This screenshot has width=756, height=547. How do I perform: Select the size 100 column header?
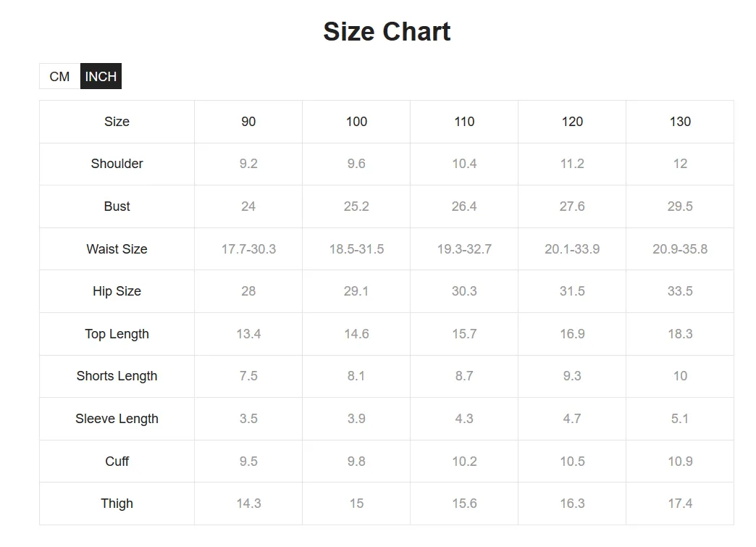(356, 122)
